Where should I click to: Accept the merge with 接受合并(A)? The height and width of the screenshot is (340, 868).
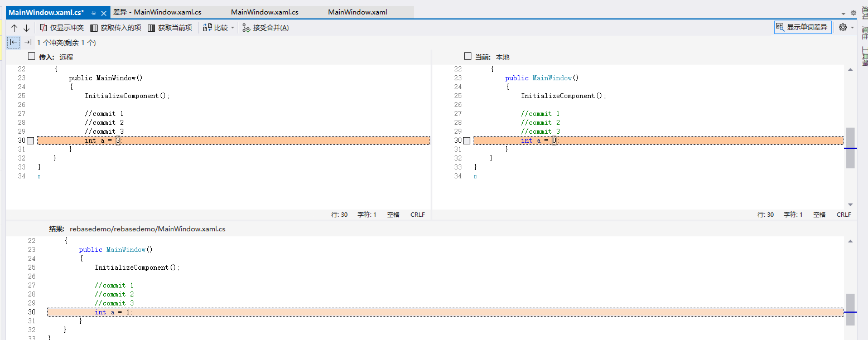[266, 28]
